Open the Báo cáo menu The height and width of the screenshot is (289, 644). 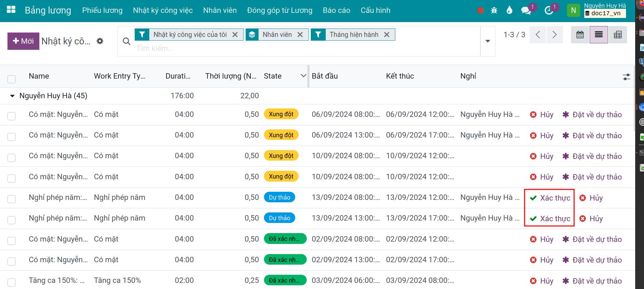pos(337,11)
